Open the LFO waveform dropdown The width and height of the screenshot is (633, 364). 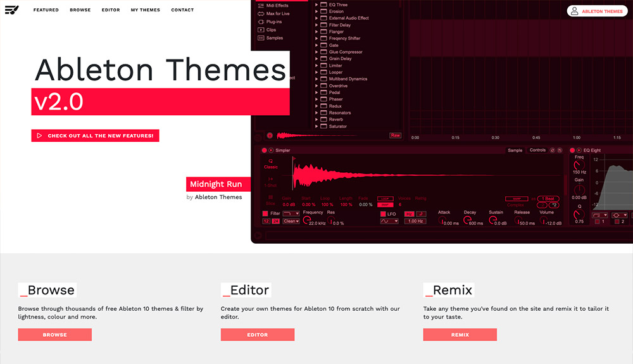tap(389, 221)
